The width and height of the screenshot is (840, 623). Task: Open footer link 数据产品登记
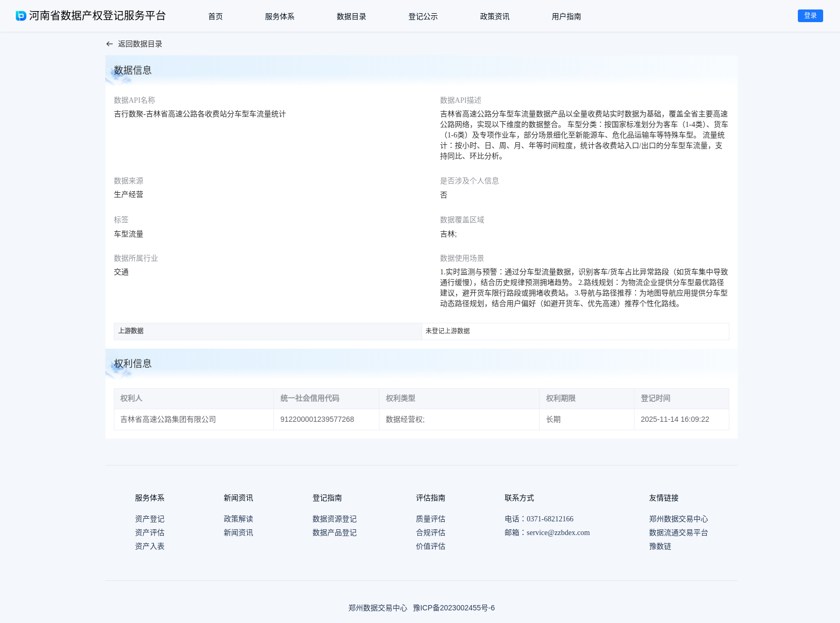click(335, 532)
